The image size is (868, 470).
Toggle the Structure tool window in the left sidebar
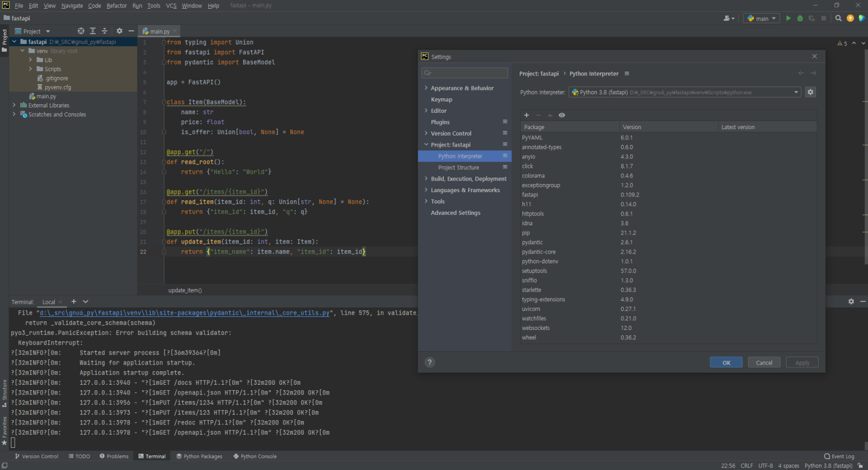pos(4,393)
